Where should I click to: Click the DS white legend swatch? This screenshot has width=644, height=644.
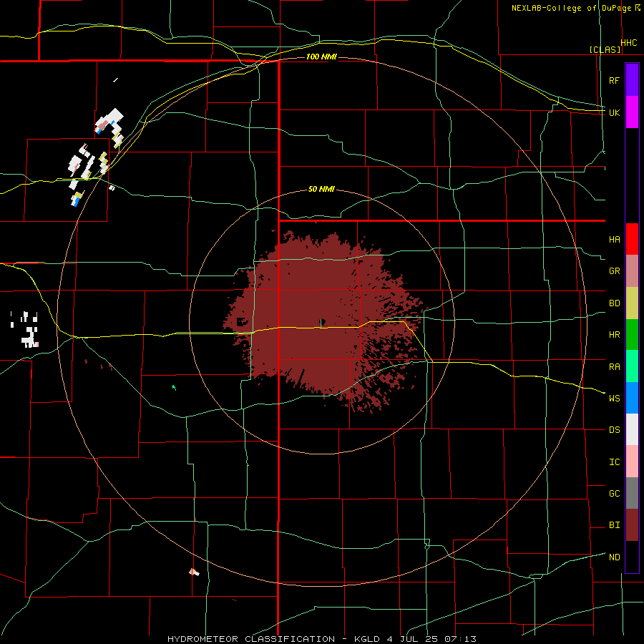pos(632,429)
